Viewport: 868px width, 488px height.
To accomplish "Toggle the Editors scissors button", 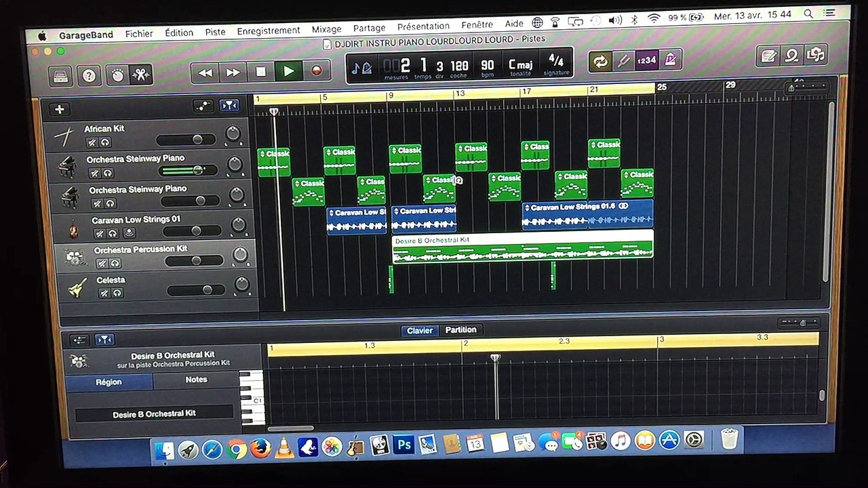I will [141, 75].
